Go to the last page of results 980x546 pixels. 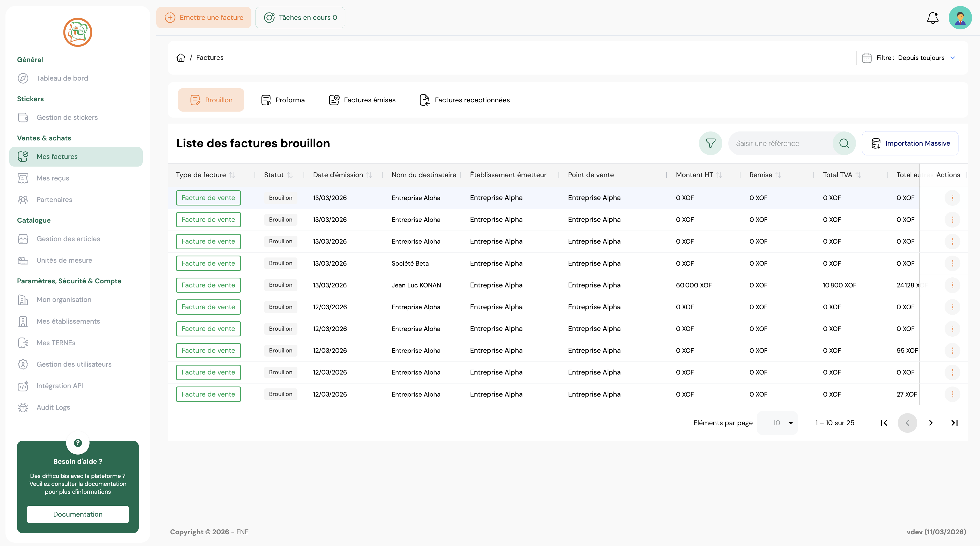(x=954, y=423)
